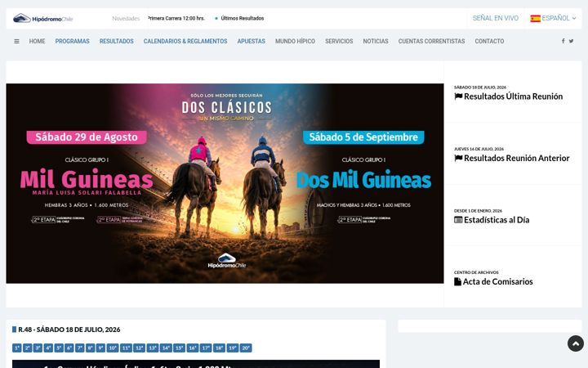Select race 11ª button
The height and width of the screenshot is (368, 588).
pos(126,348)
